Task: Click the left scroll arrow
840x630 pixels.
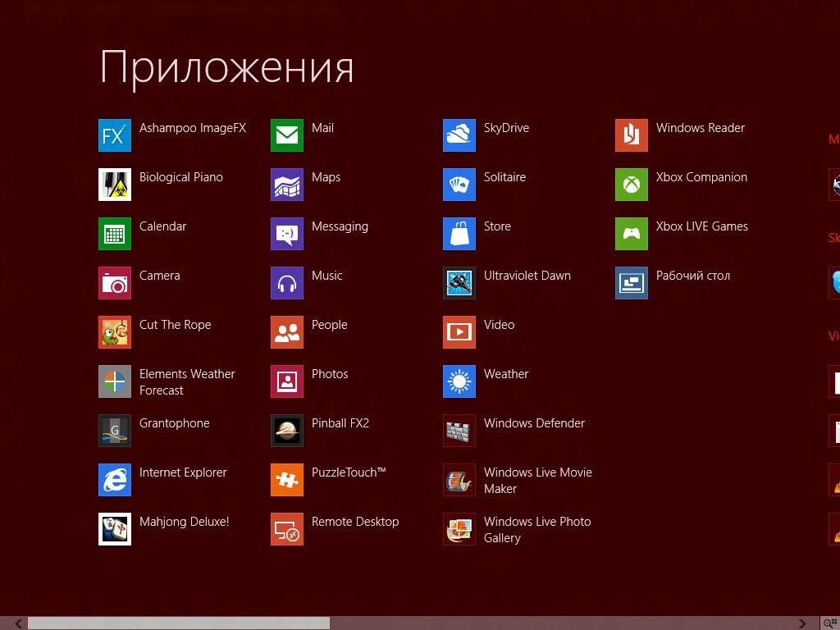Action: coord(18,623)
